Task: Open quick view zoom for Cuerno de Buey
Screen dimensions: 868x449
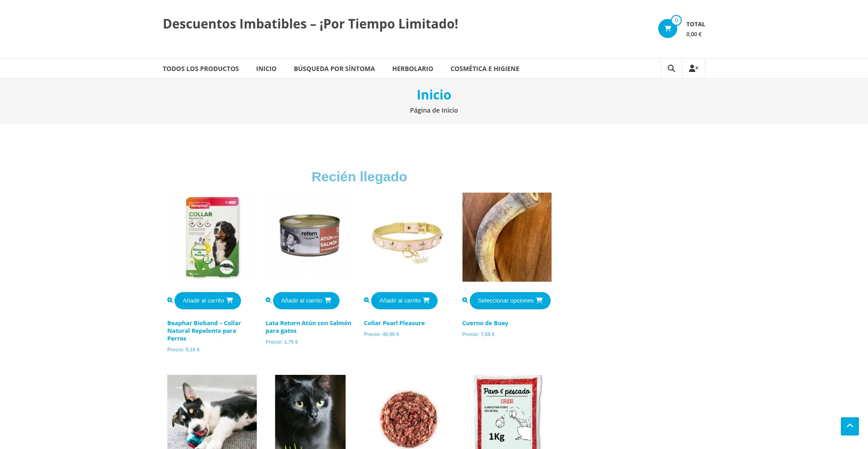Action: [465, 300]
